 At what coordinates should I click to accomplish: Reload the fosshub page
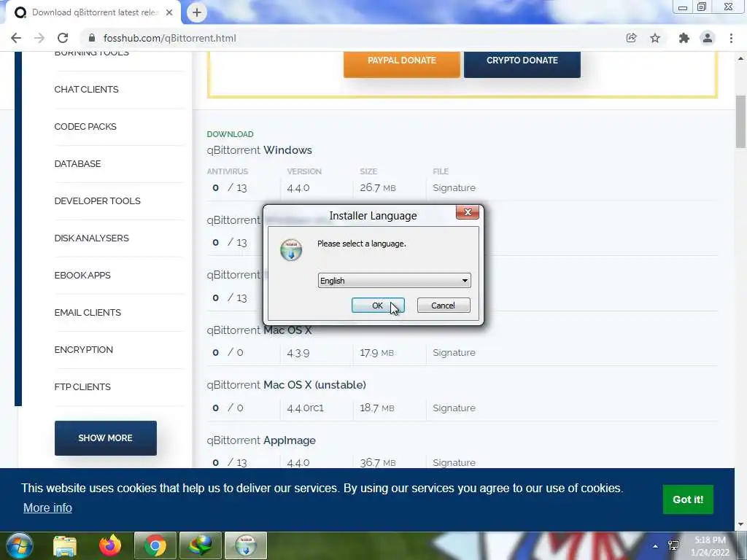click(x=63, y=38)
